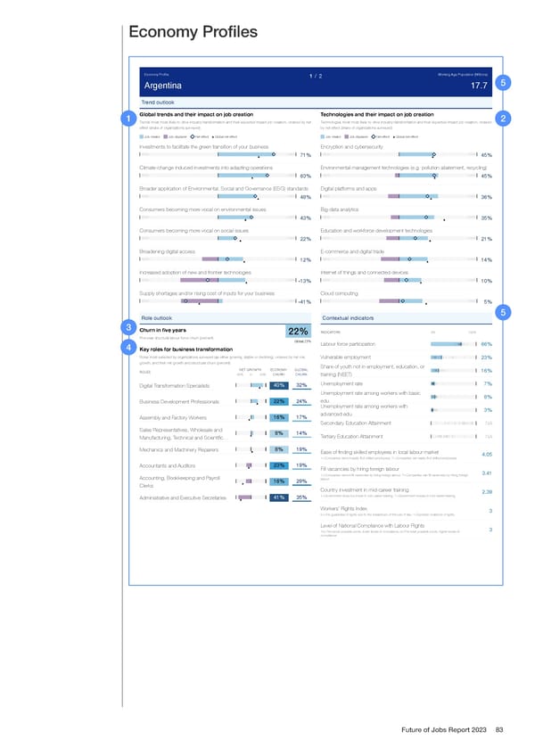Screen dimensions: 535x756
Task: Click marker 5 near the Contextual indicators header
Action: [505, 312]
